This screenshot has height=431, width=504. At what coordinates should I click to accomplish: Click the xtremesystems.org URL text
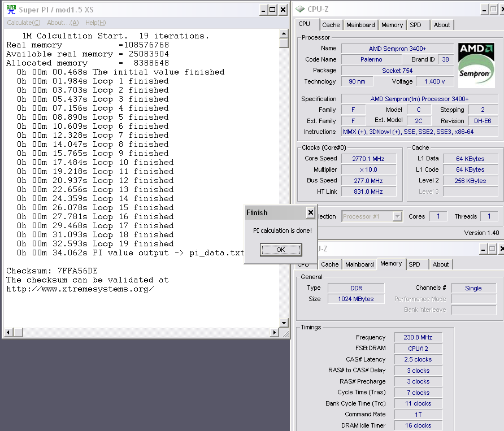click(80, 289)
